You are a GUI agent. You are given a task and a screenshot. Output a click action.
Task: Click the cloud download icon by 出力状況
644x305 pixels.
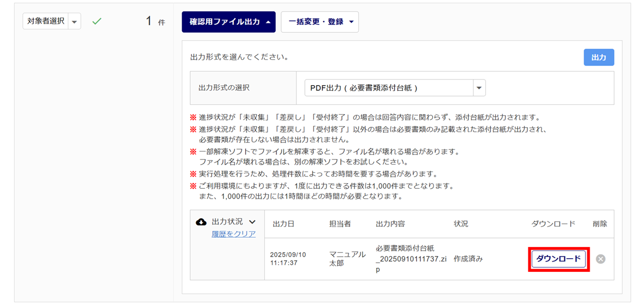201,222
